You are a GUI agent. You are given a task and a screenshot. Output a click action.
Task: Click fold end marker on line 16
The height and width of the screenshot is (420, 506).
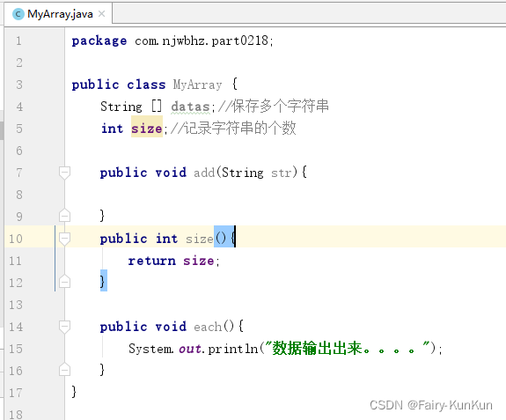click(x=64, y=370)
